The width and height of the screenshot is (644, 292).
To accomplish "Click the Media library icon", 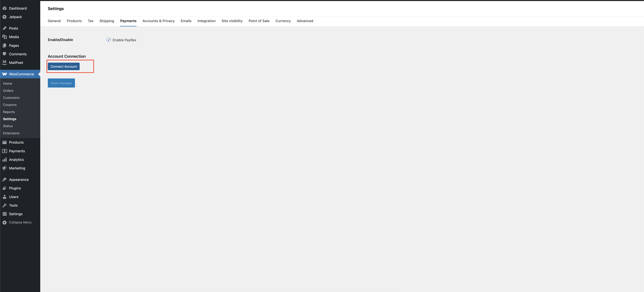I will coord(5,37).
